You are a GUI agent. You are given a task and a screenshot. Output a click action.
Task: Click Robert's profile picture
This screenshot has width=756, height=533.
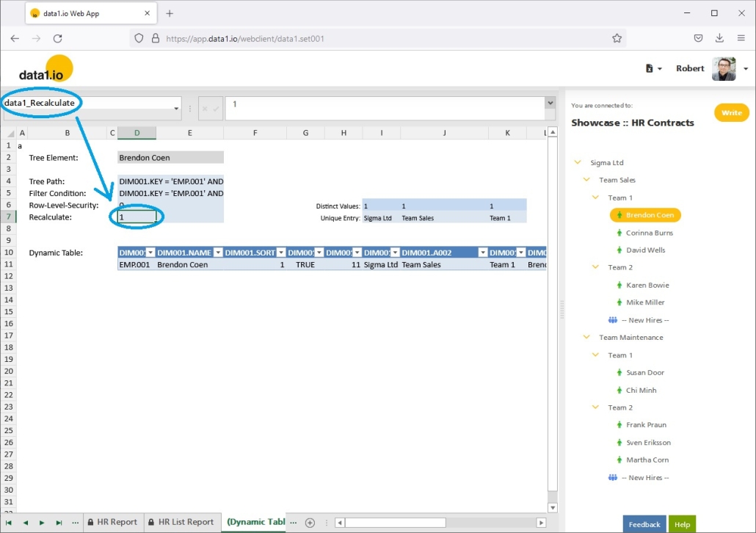point(724,68)
